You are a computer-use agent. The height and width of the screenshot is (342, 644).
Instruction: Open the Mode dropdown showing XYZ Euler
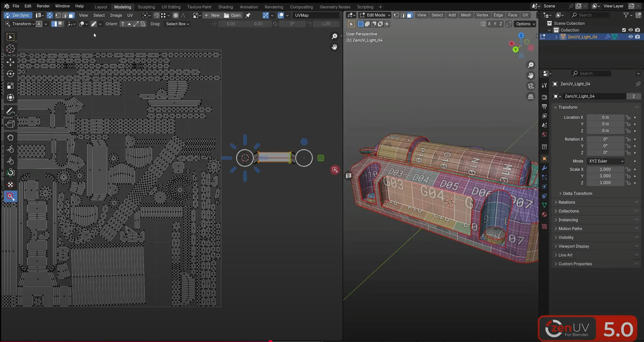click(605, 161)
